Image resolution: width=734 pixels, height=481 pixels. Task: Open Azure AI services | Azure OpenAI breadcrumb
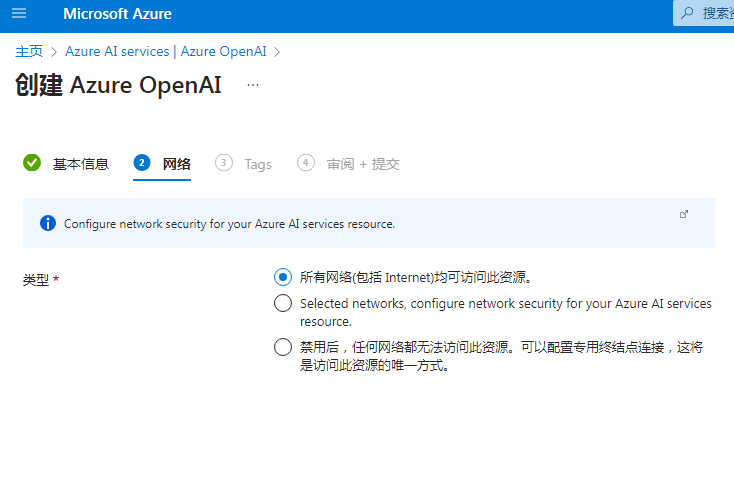166,51
